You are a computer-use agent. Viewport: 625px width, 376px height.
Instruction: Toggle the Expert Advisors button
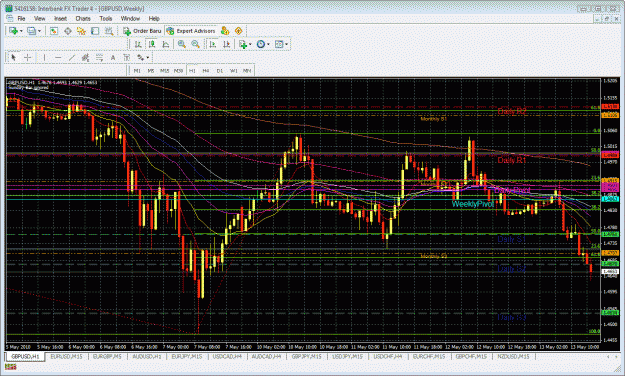point(191,31)
